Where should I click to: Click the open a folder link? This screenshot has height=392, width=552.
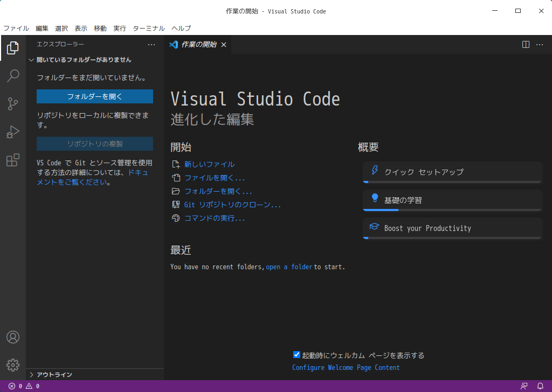coord(289,267)
